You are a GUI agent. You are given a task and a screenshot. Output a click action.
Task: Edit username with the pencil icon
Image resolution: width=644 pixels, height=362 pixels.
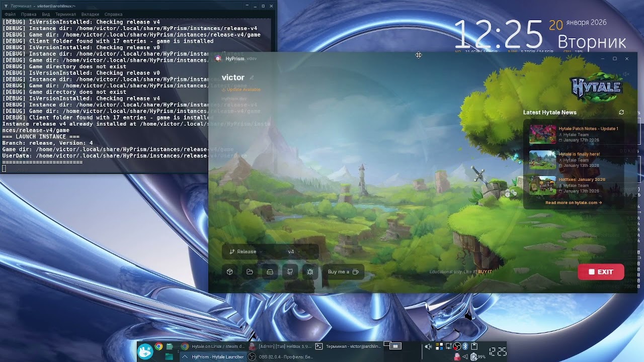pyautogui.click(x=252, y=77)
